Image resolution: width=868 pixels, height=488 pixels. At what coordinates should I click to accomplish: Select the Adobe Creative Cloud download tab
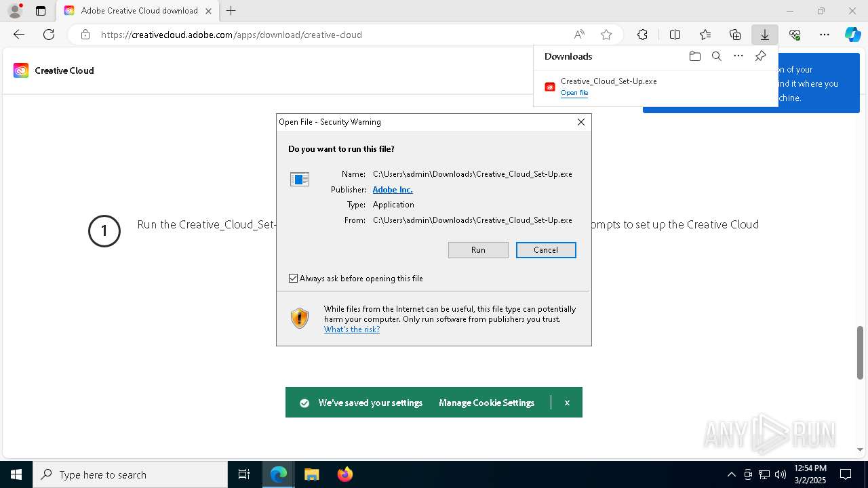tap(139, 11)
